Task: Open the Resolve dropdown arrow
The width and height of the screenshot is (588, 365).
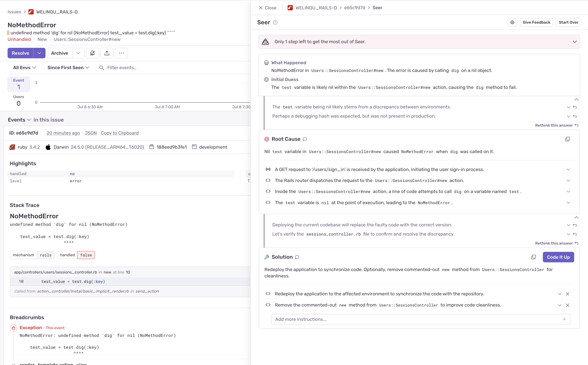Action: click(x=39, y=53)
